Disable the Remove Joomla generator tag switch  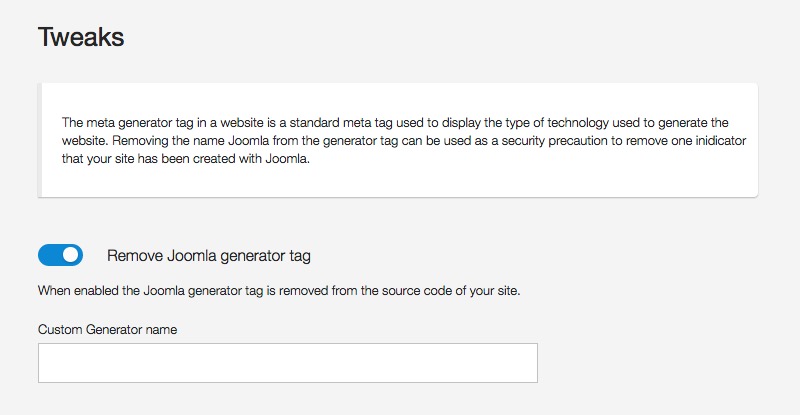click(60, 255)
